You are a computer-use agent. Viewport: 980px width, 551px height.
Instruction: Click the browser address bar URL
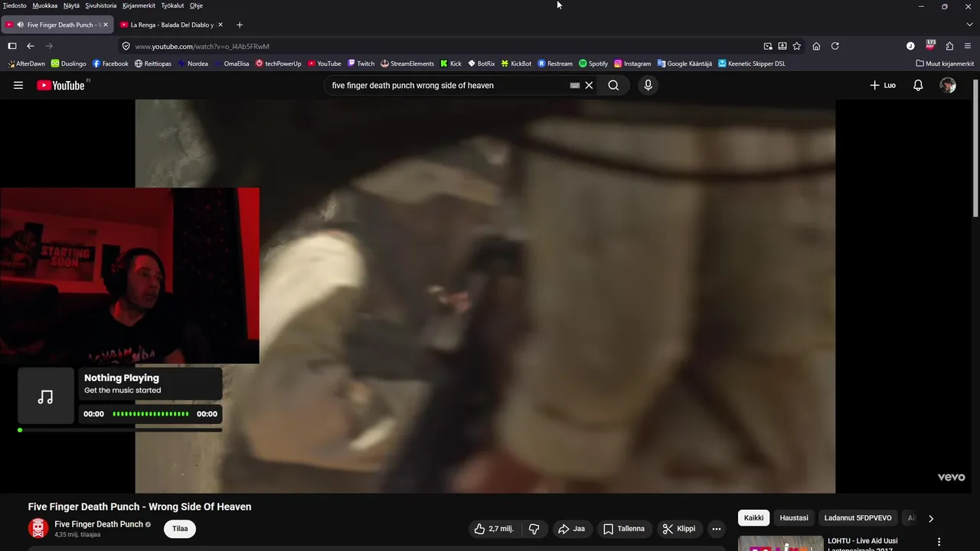pos(202,46)
